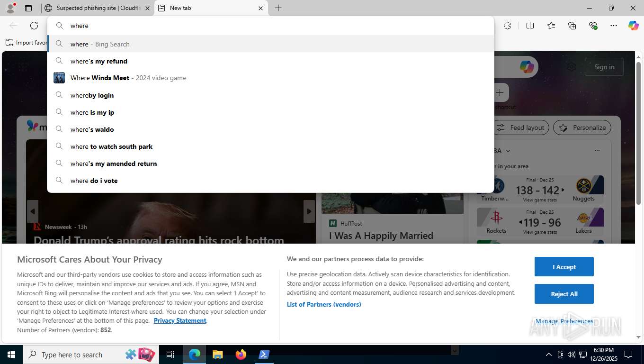
Task: Close the Suspected phishing site tab
Action: (x=147, y=8)
